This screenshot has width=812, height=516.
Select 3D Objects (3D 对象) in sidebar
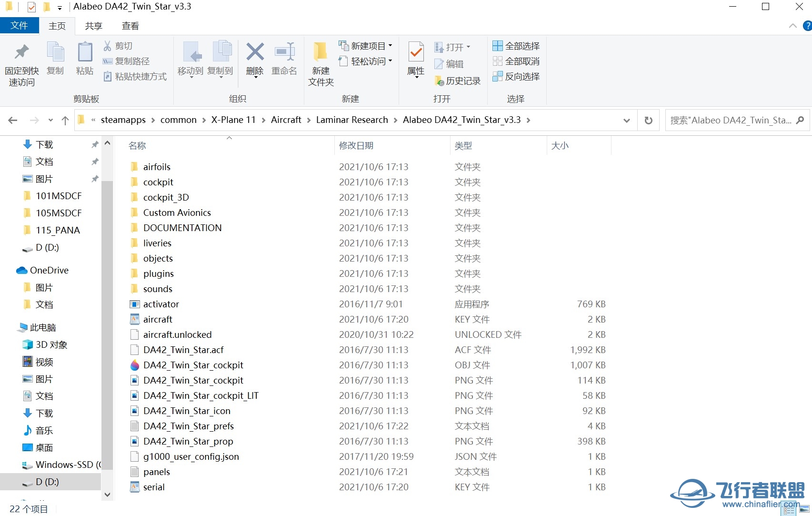[x=45, y=344]
